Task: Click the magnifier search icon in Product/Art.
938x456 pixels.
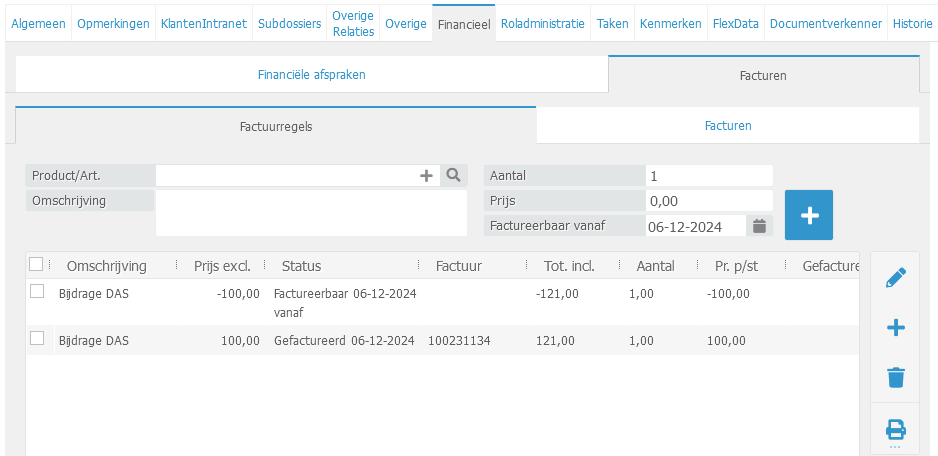Action: point(454,175)
